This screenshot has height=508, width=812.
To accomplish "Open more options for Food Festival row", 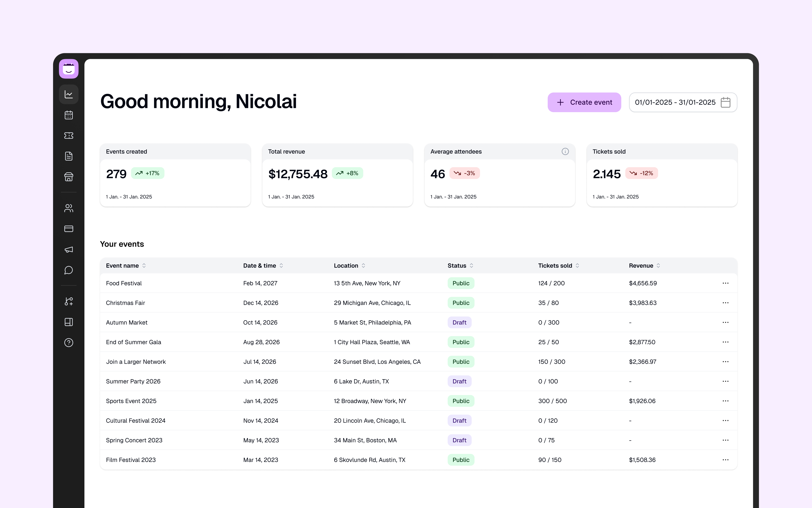I will click(x=726, y=283).
